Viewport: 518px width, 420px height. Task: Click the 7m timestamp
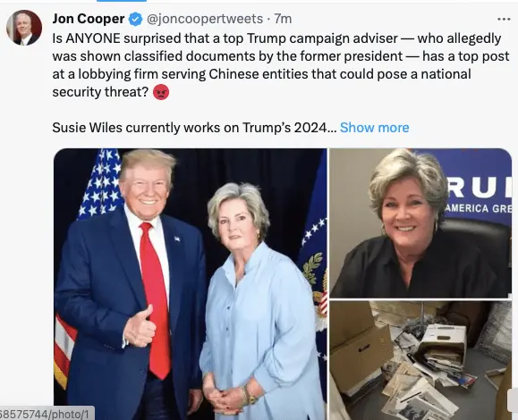[x=283, y=19]
